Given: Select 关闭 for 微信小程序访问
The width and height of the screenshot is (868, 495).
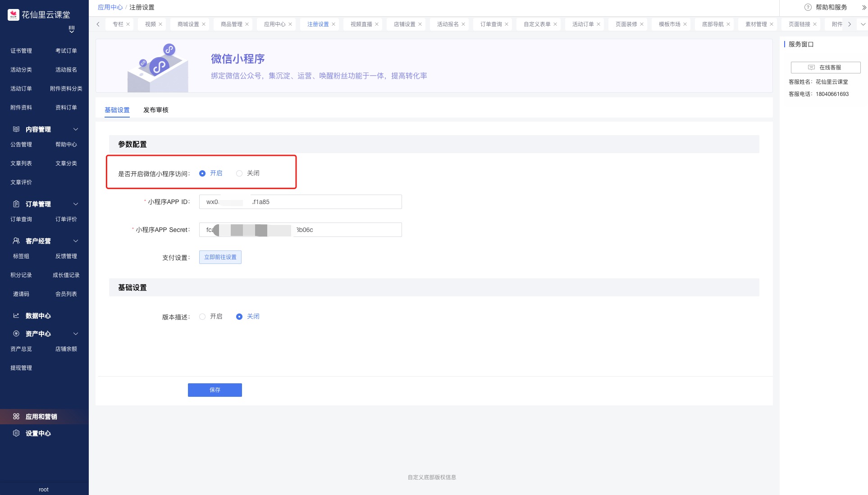Looking at the screenshot, I should pos(239,173).
